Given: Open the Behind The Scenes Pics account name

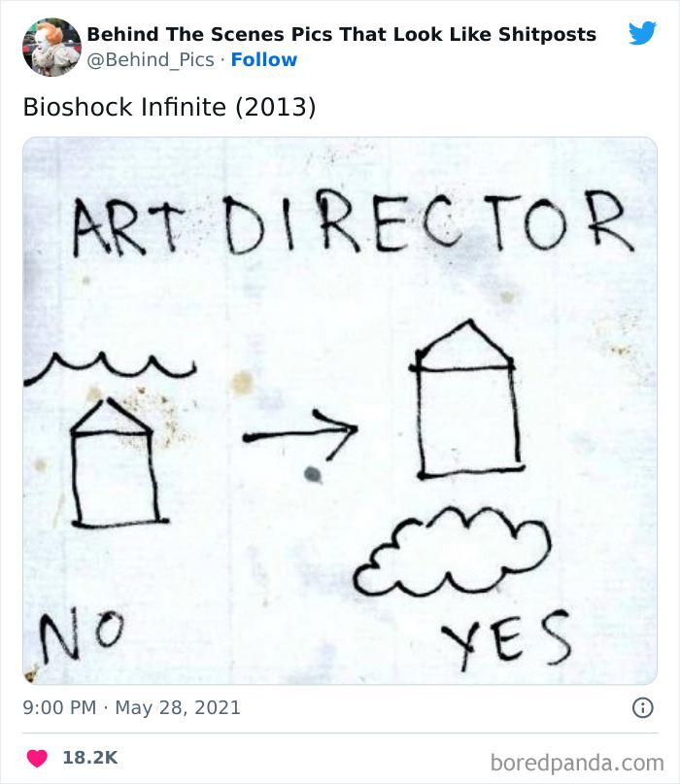Looking at the screenshot, I should click(x=342, y=35).
